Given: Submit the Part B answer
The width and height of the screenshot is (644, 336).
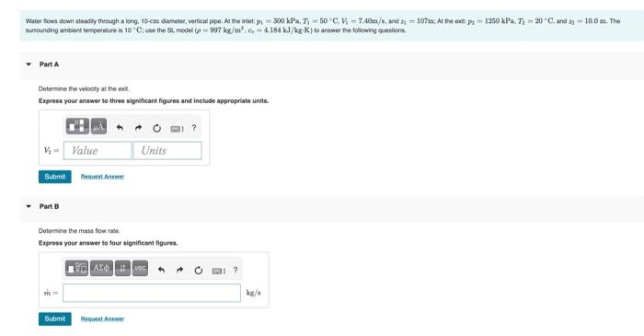Looking at the screenshot, I should [x=55, y=319].
